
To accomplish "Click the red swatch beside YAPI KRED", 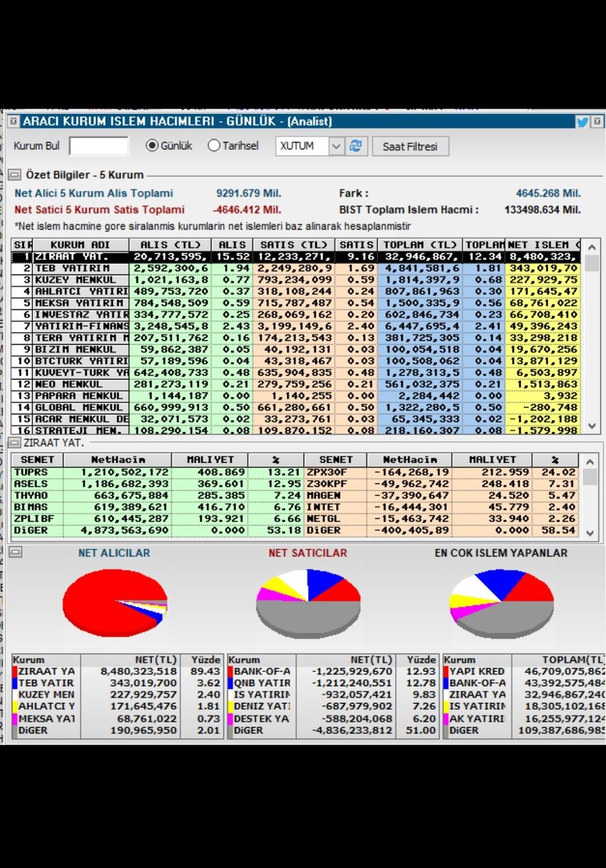I will 446,671.
